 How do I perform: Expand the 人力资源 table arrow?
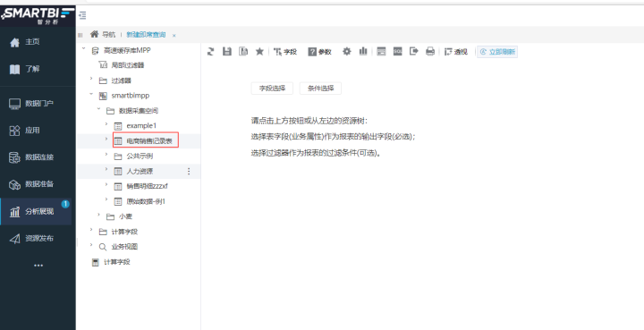point(106,169)
